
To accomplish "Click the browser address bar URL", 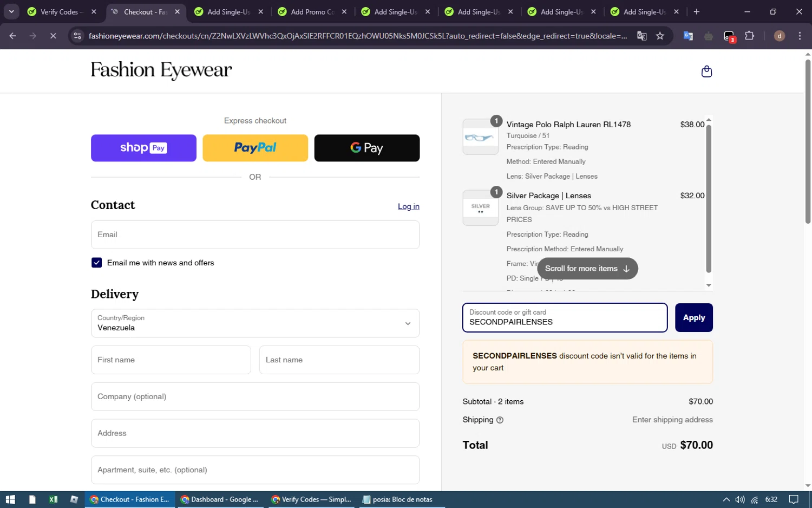I will (x=357, y=36).
